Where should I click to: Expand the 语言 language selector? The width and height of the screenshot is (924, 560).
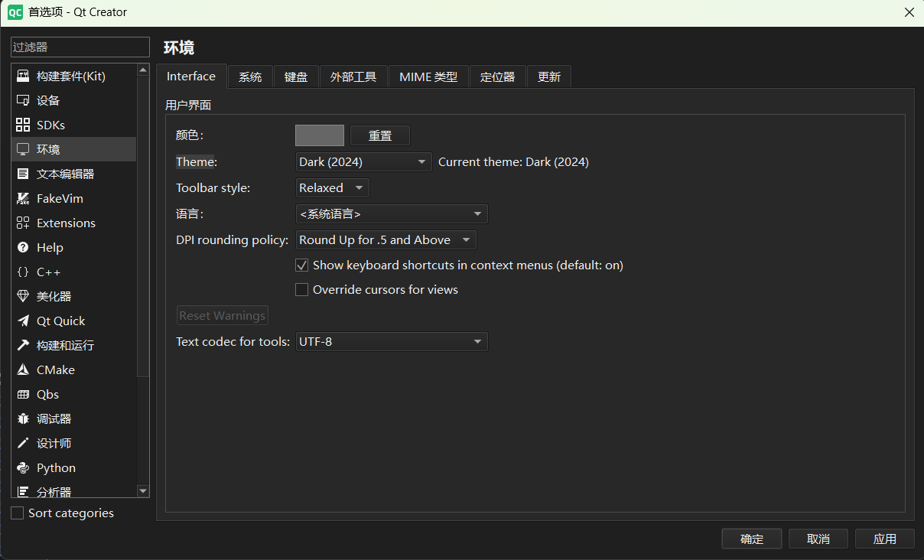[x=391, y=213]
